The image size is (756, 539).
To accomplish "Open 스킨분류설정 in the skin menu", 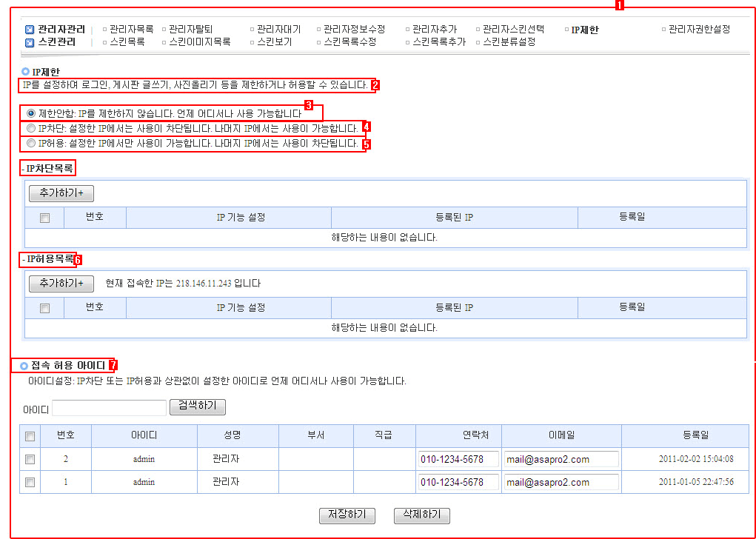I will (509, 42).
